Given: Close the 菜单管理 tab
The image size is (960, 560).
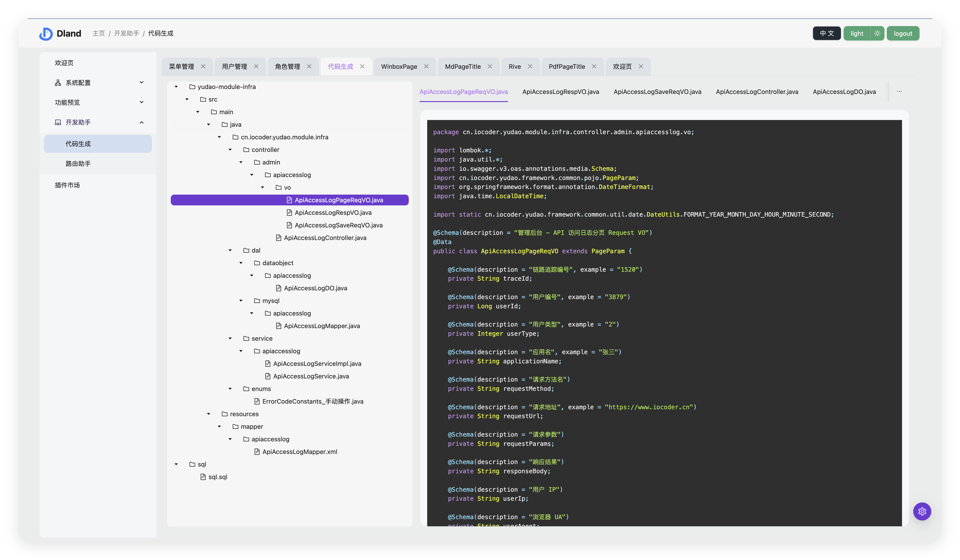Looking at the screenshot, I should [203, 66].
